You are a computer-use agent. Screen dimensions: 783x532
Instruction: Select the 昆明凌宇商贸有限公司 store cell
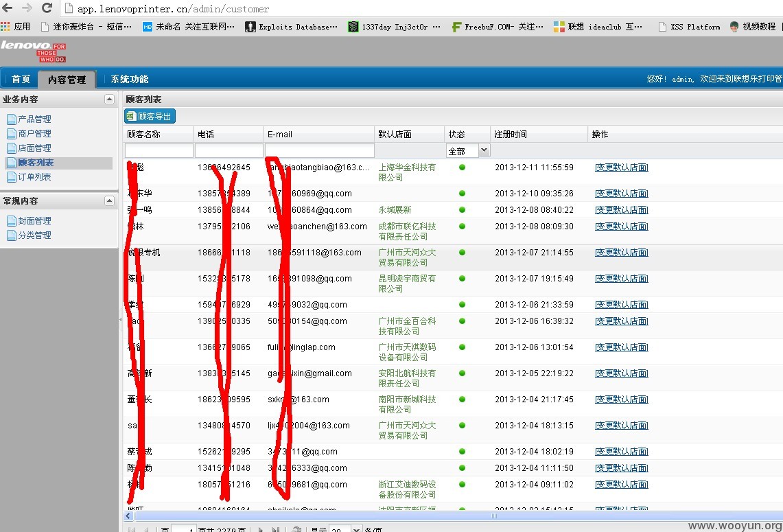point(407,284)
